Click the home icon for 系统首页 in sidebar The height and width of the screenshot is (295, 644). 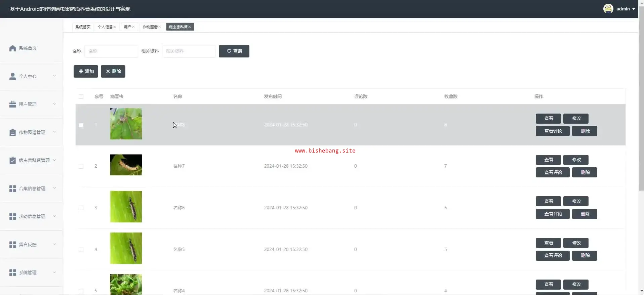tap(12, 48)
